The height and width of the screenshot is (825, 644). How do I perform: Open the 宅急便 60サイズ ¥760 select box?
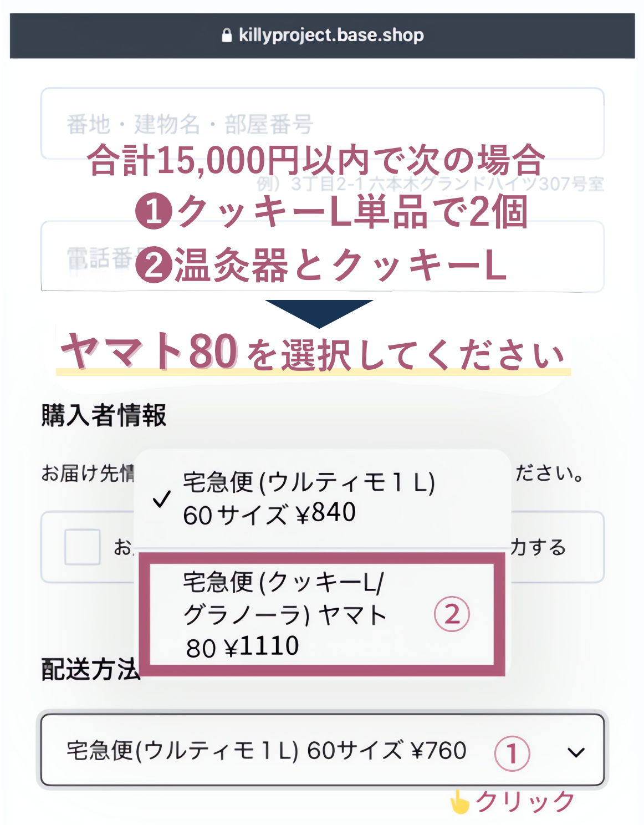click(266, 751)
